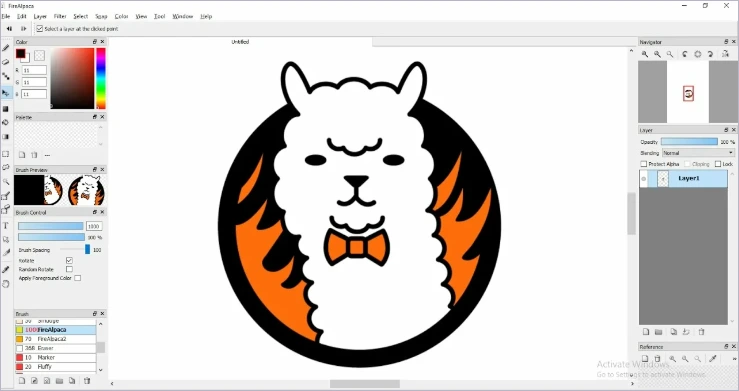Delete brush using Brush panel trash icon
Viewport: 739px width, 391px height.
(87, 381)
